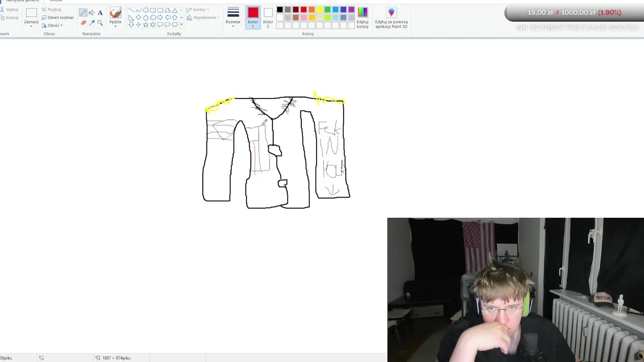Click Zmień rozmiar resize button
Image resolution: width=644 pixels, height=362 pixels.
point(58,18)
